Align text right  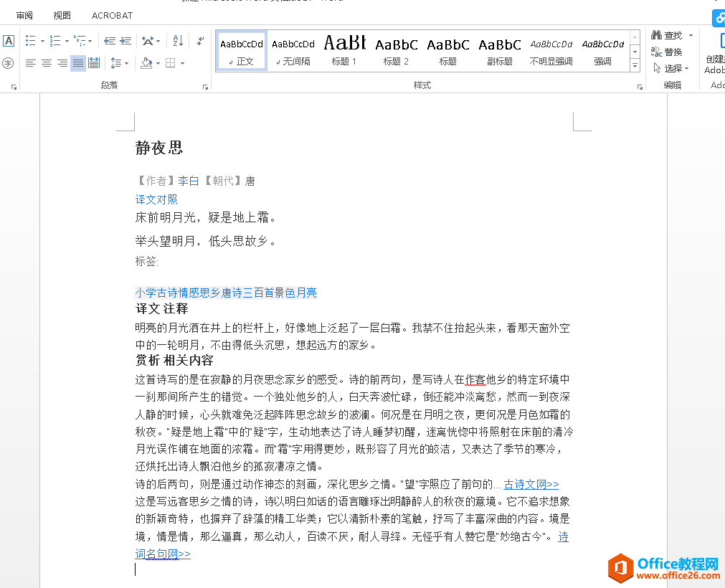[x=62, y=63]
